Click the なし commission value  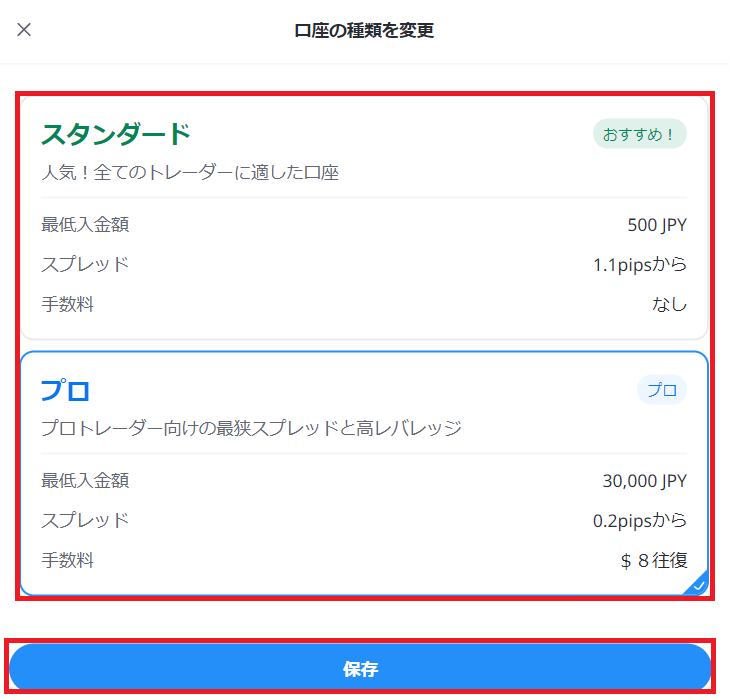[669, 304]
